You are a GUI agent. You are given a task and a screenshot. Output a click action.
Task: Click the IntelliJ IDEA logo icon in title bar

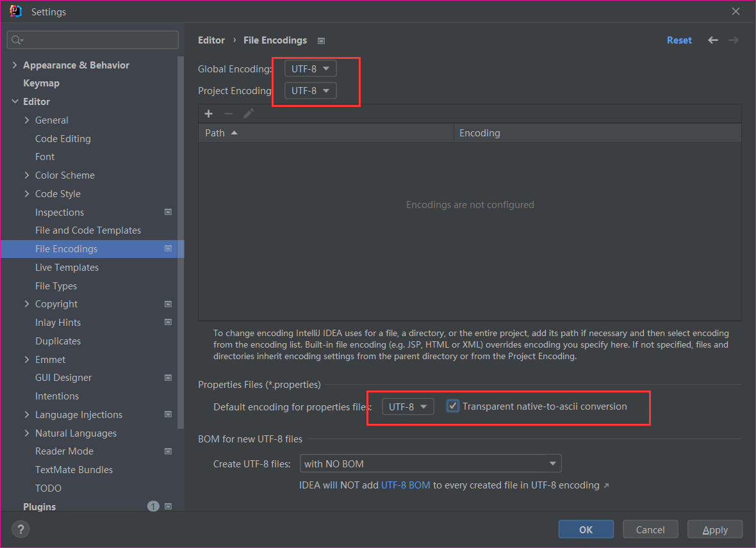[x=15, y=11]
